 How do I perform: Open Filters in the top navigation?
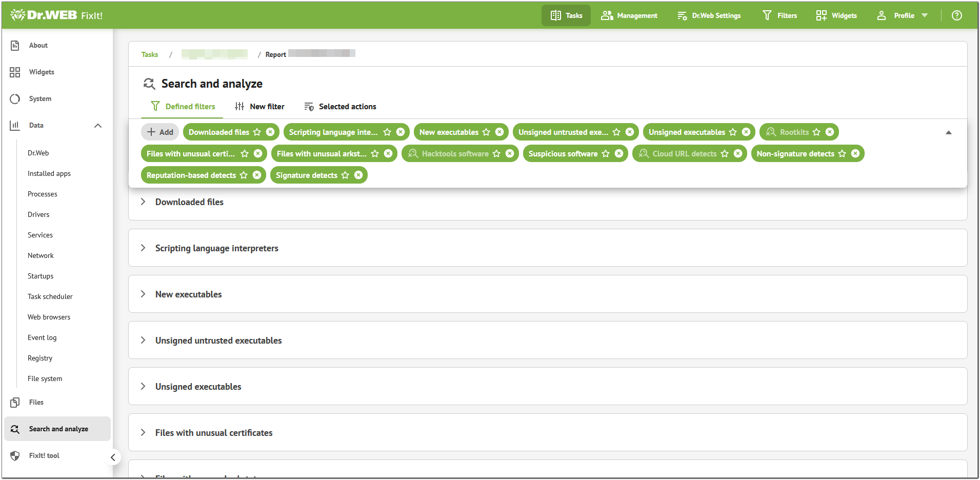tap(779, 15)
